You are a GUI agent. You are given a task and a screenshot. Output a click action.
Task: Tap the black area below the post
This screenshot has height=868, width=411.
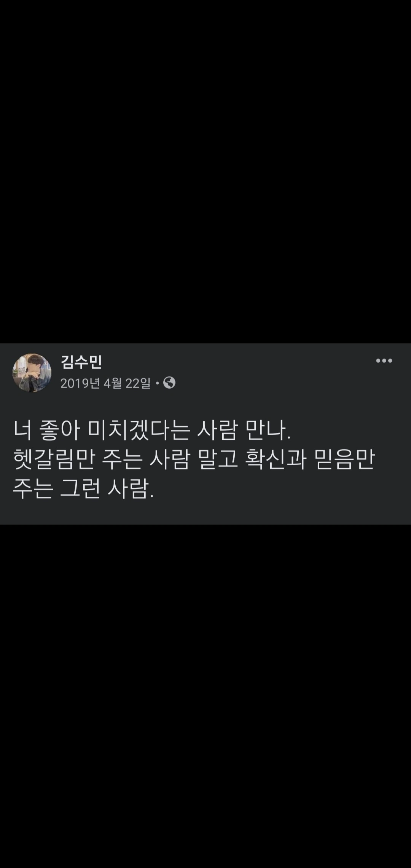pos(205,696)
